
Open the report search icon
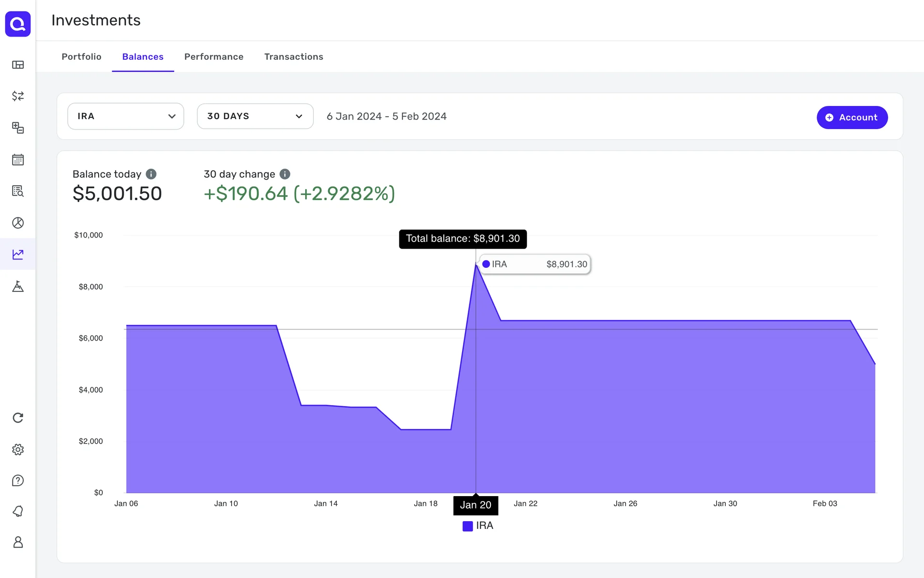[18, 191]
